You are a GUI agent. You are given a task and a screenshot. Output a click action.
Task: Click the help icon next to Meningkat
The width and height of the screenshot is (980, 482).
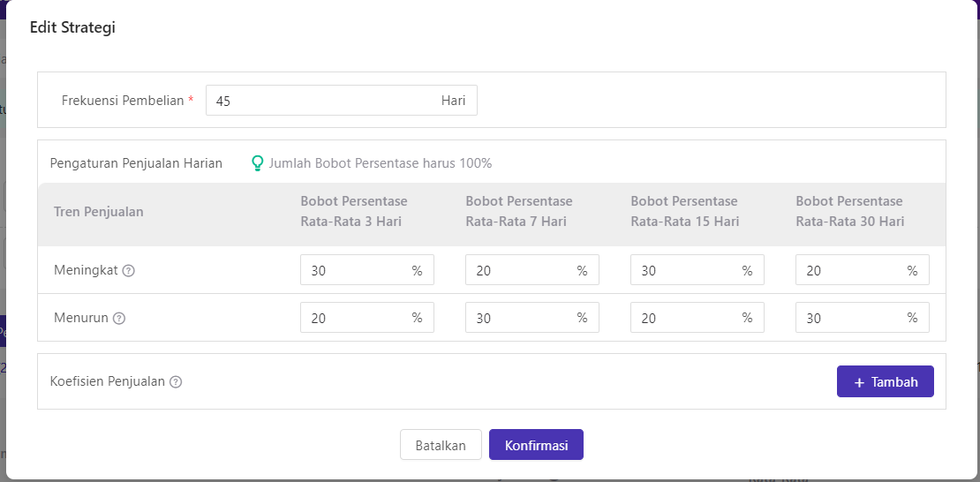(128, 271)
